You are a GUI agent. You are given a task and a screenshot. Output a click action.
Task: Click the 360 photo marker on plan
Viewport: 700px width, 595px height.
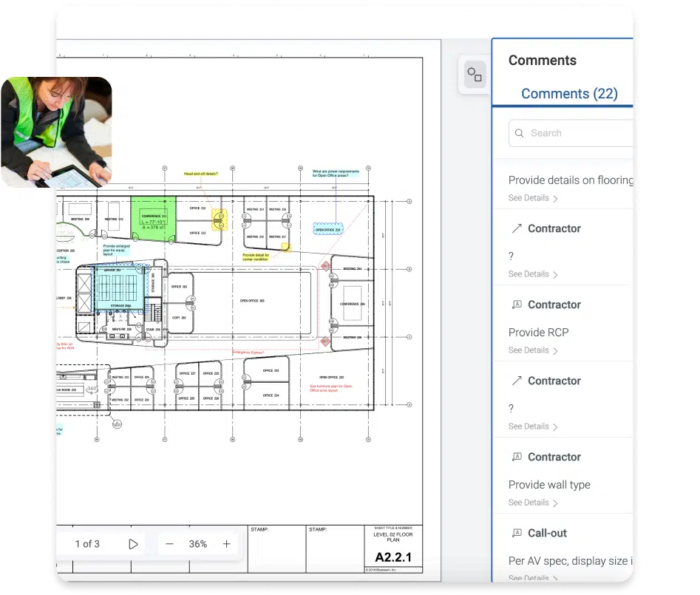[x=92, y=390]
